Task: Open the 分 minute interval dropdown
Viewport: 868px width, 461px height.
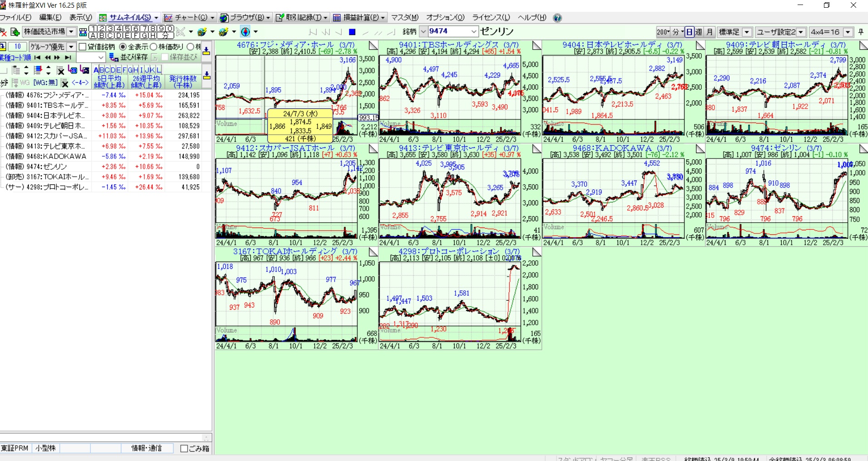Action: [678, 32]
